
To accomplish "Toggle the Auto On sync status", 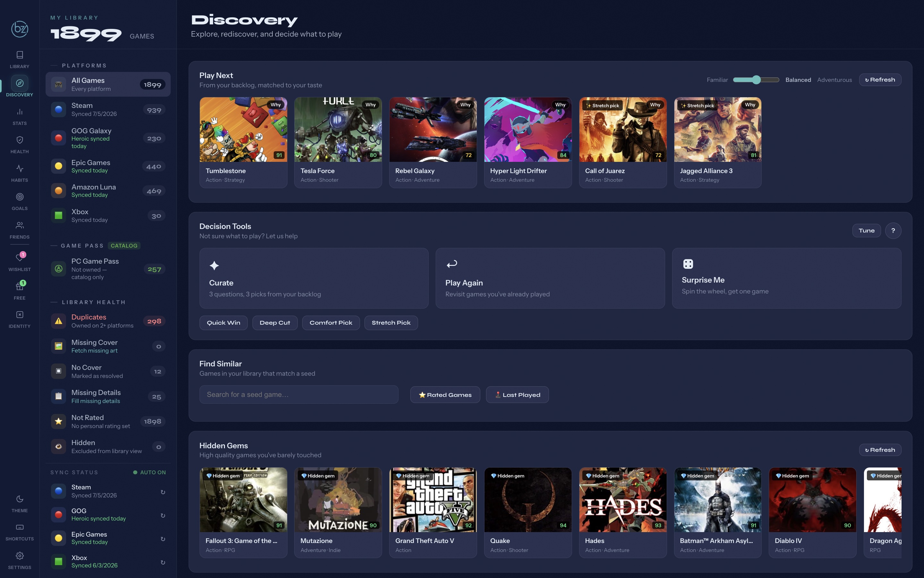I will (149, 472).
